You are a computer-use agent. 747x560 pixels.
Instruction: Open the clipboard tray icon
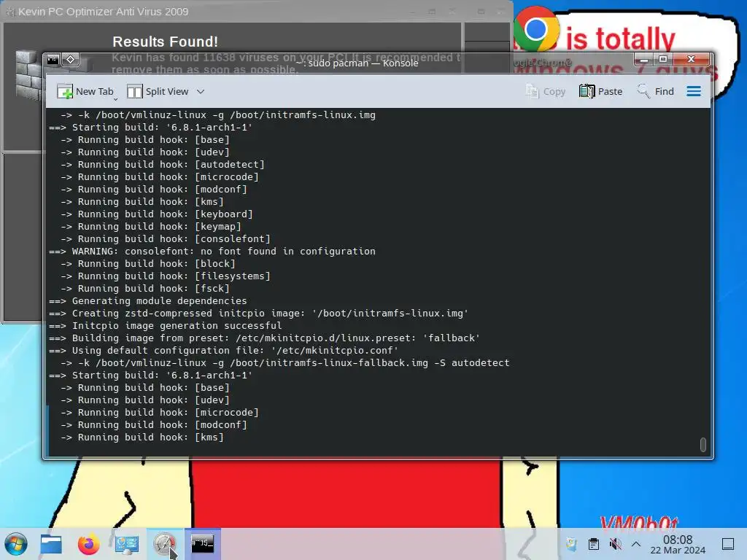point(594,544)
